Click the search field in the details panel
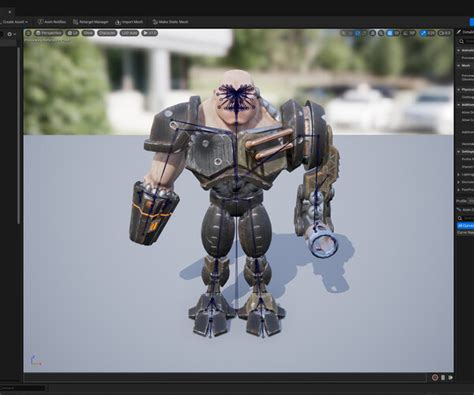Image resolution: width=474 pixels, height=395 pixels. 468,41
